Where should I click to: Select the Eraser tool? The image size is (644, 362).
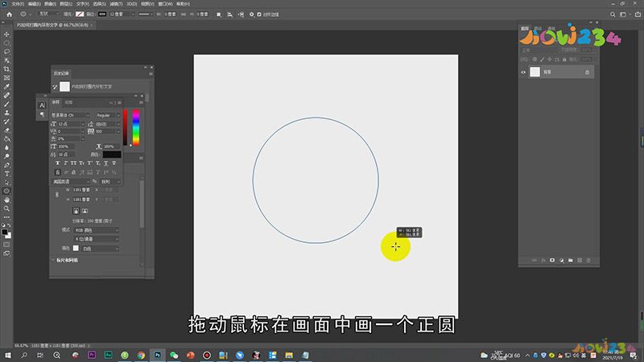pyautogui.click(x=6, y=130)
